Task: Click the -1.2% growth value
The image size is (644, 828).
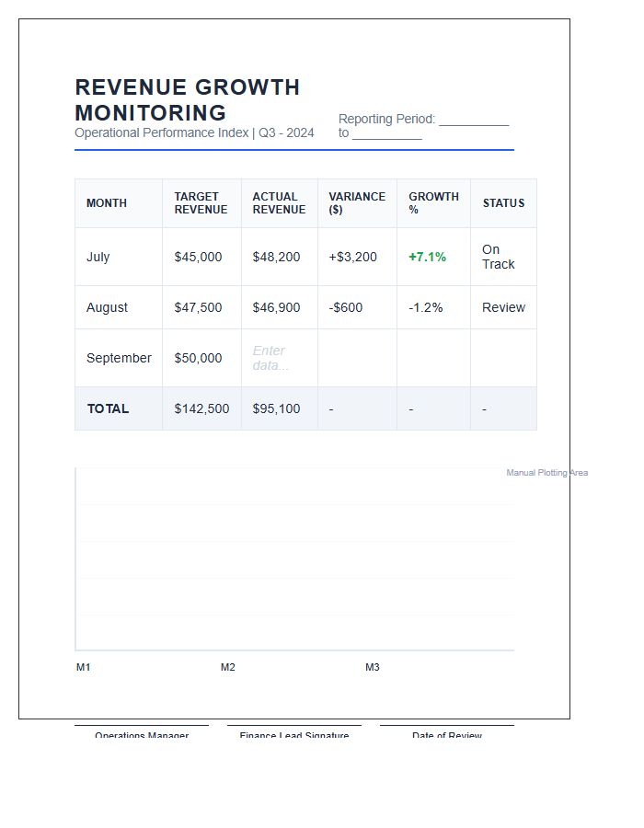Action: [425, 308]
